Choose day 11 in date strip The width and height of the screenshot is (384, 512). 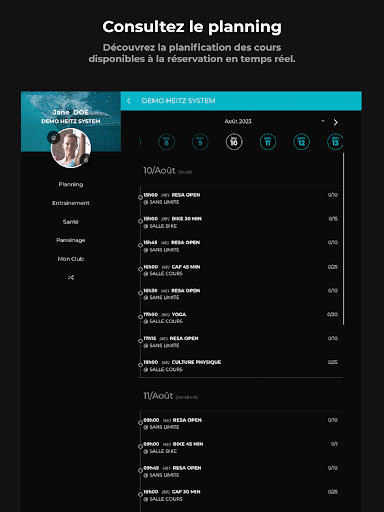point(268,142)
